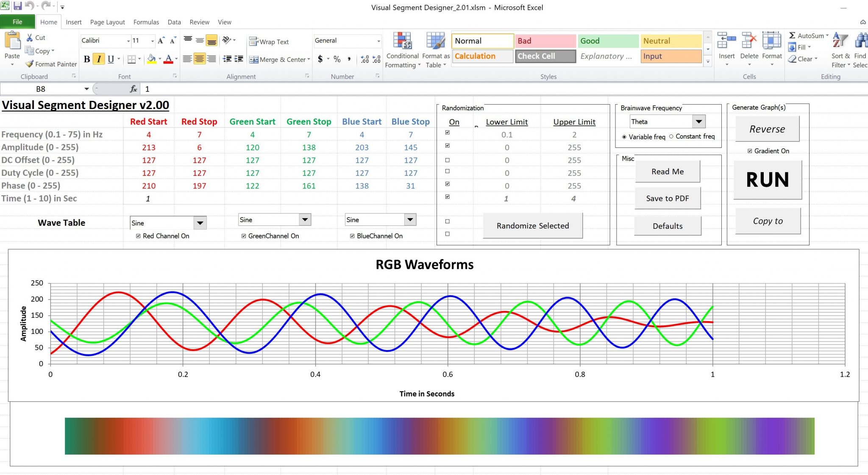
Task: Click the Percent Style icon
Action: pos(337,59)
